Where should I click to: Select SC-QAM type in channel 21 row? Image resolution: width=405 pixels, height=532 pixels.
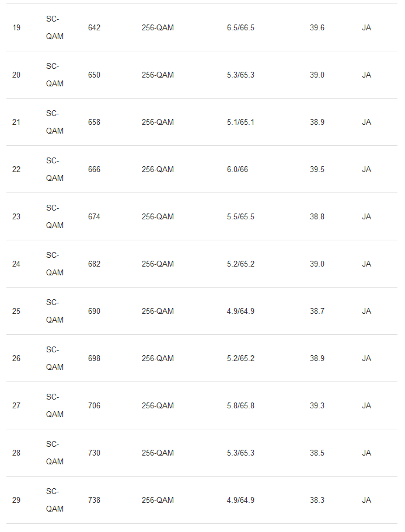55,122
